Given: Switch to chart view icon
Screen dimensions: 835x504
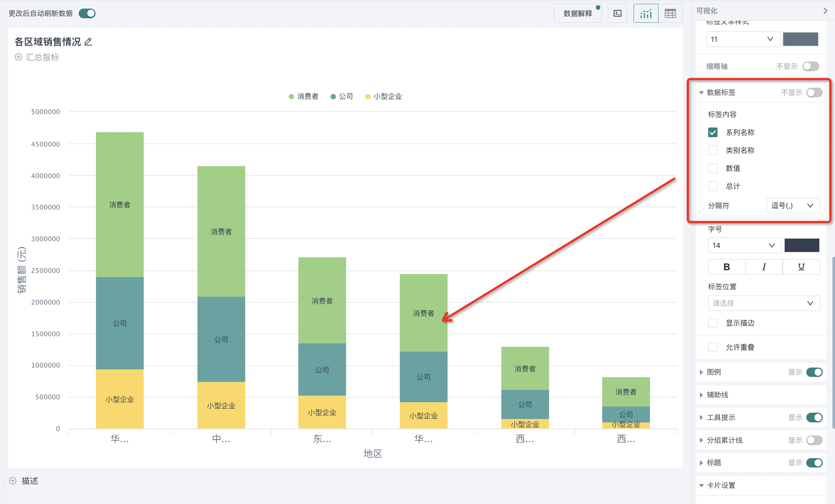Looking at the screenshot, I should 645,14.
